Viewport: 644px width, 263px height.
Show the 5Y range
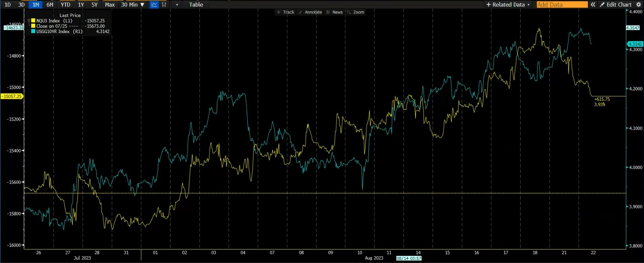pyautogui.click(x=94, y=5)
